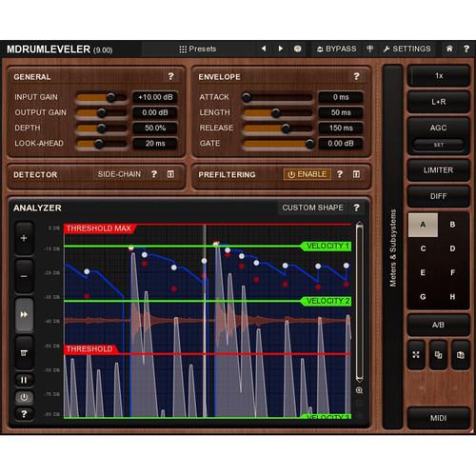The width and height of the screenshot is (476, 476).
Task: Open the SETTINGS menu
Action: tap(407, 49)
